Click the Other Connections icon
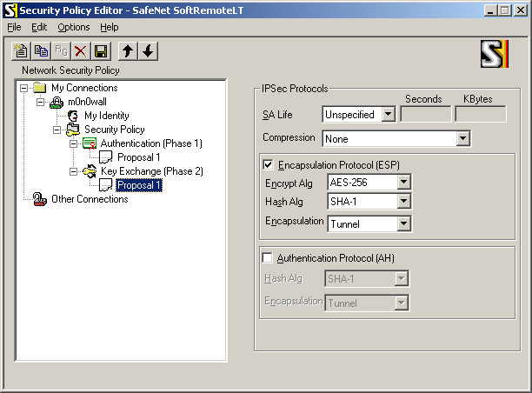This screenshot has width=532, height=393. coord(40,199)
